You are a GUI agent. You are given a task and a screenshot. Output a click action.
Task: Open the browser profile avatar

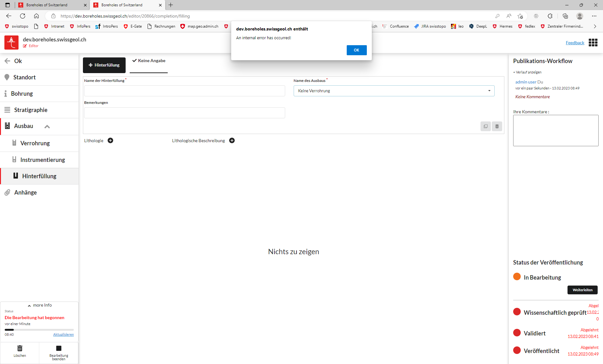coord(580,16)
